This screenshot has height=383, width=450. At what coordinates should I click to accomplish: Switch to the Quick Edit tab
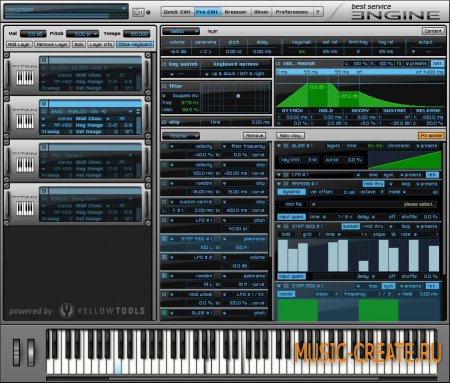click(177, 12)
